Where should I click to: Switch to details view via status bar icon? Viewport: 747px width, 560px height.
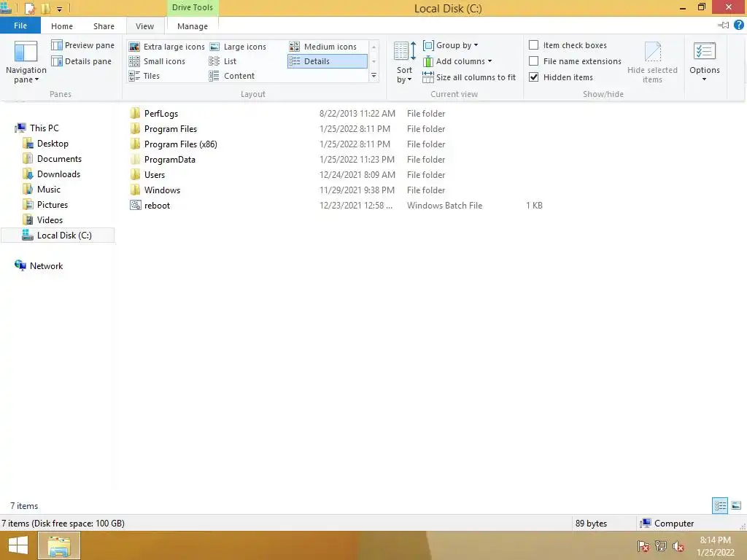pyautogui.click(x=720, y=505)
